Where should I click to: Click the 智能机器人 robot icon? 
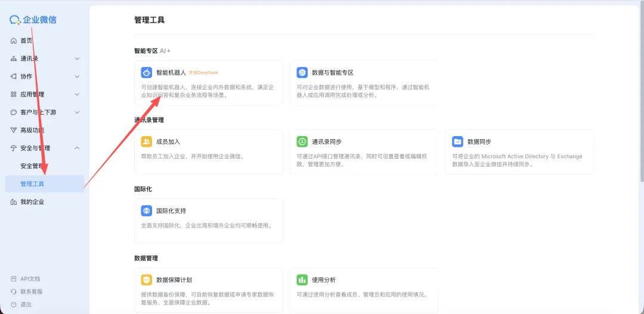click(147, 73)
